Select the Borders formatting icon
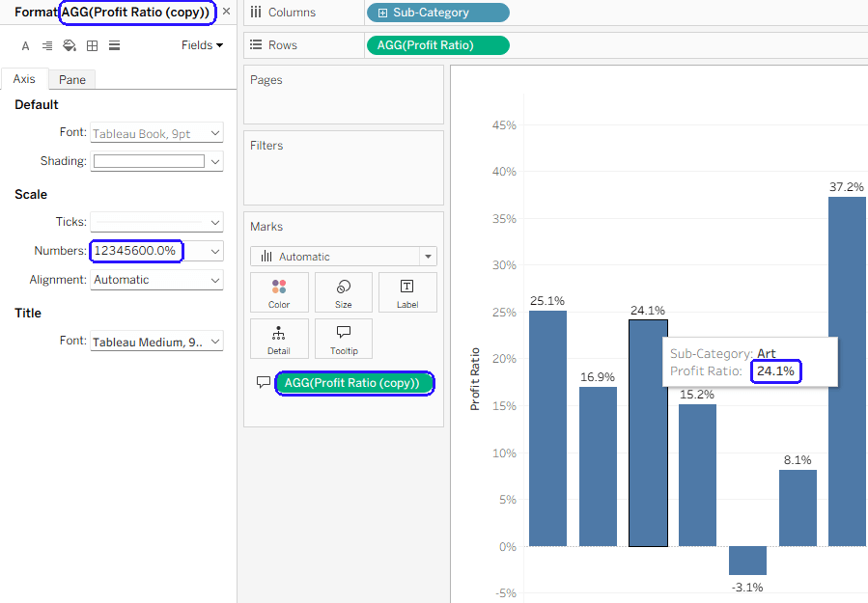Screen dimensions: 868x603 [92, 45]
